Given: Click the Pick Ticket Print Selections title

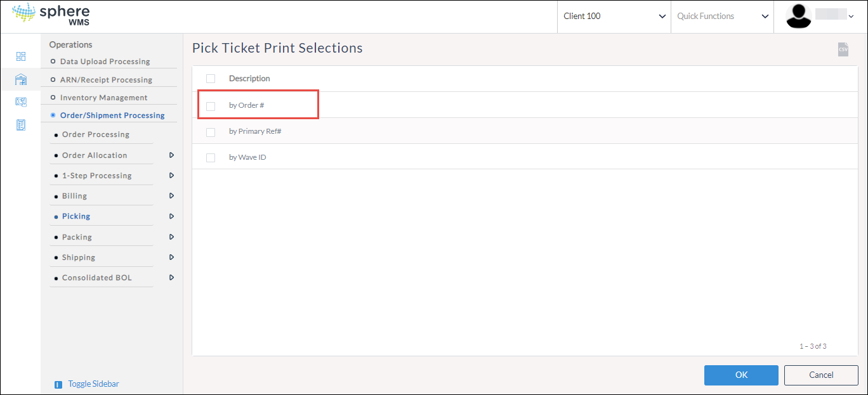Looking at the screenshot, I should 277,48.
